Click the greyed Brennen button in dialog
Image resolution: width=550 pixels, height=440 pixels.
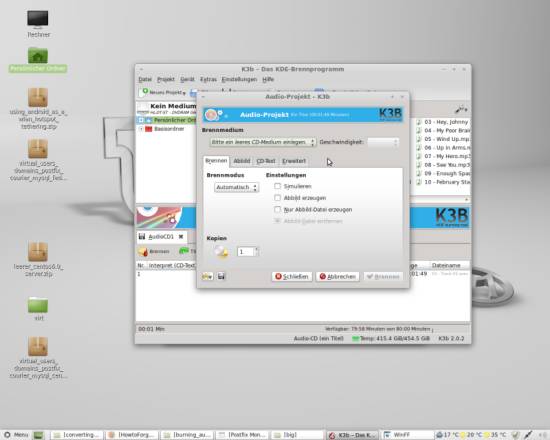coord(383,276)
